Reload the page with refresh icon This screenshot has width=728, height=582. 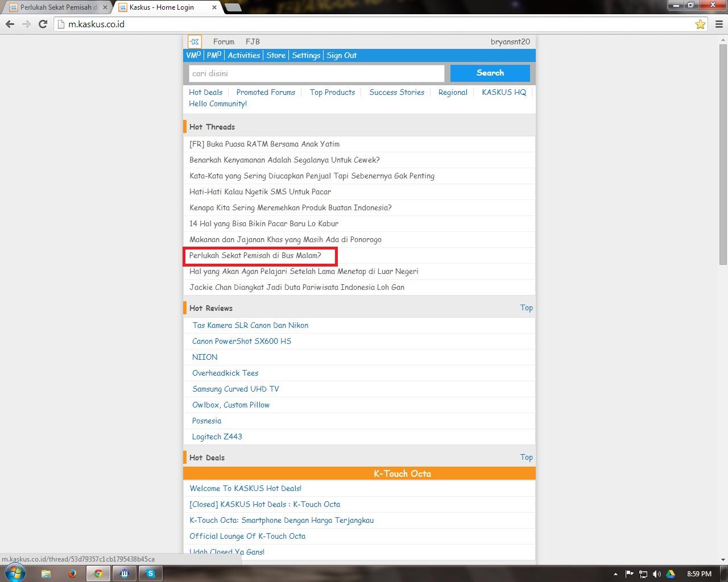click(43, 24)
